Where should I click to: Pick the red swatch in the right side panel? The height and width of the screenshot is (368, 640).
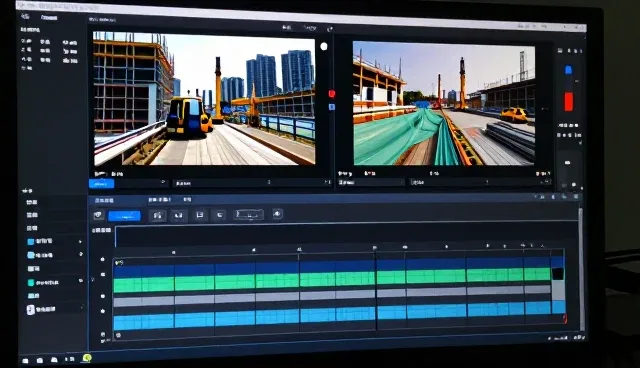click(x=568, y=101)
